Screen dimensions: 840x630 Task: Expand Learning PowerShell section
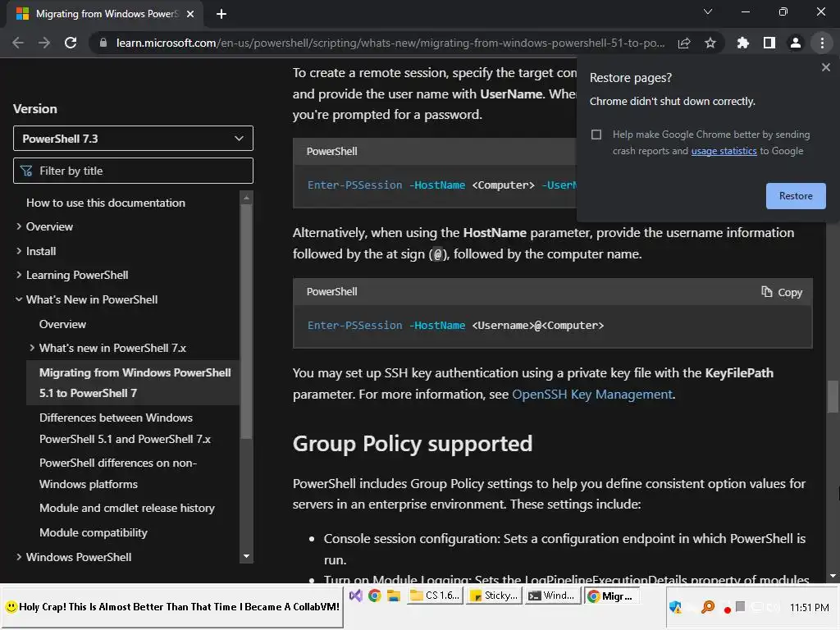19,275
